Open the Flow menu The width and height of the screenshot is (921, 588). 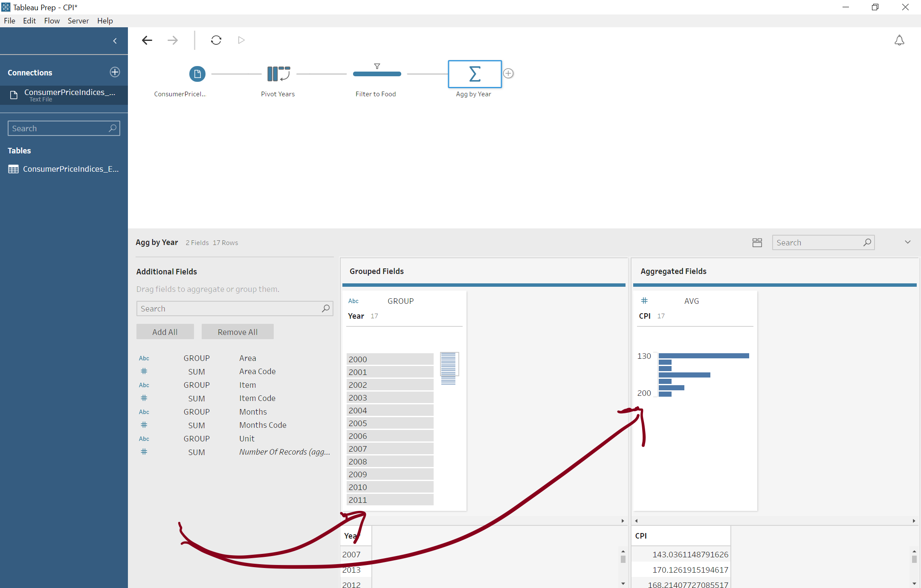(51, 20)
